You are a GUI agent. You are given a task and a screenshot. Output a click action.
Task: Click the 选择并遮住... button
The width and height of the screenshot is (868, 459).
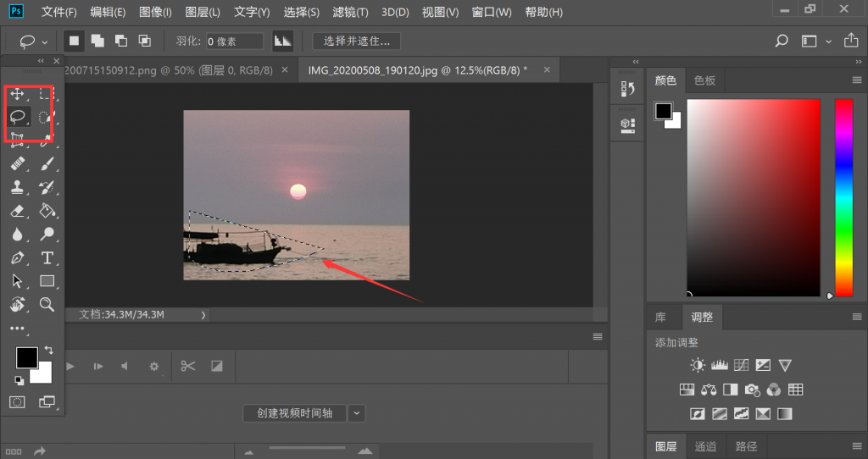point(357,41)
